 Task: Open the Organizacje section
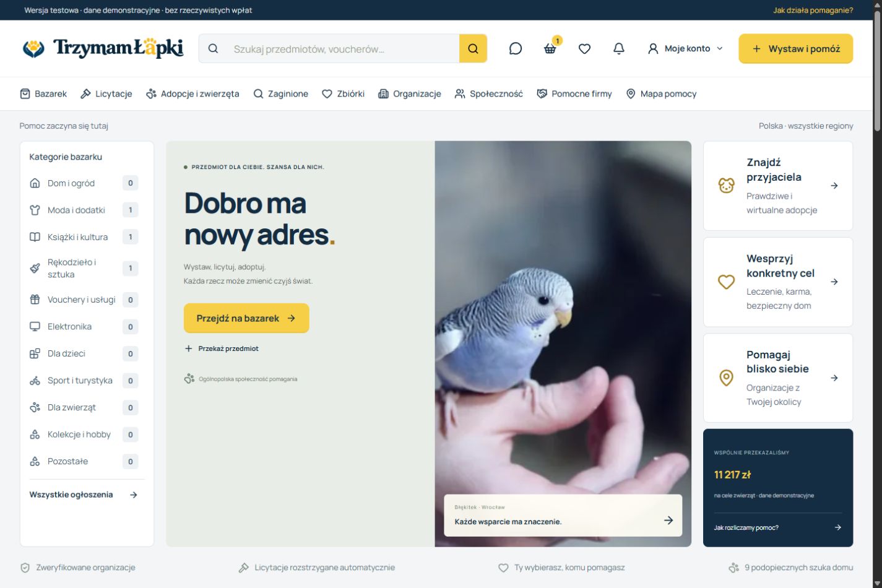point(410,93)
